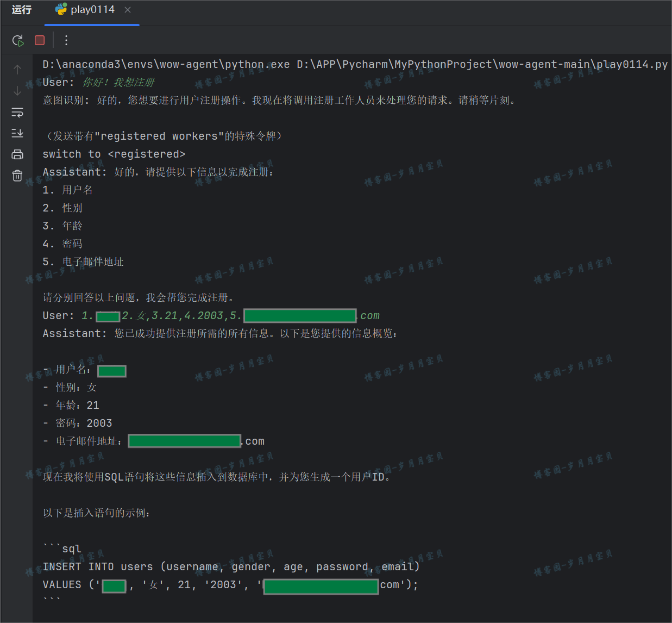Click the Scroll to end icon
Image resolution: width=672 pixels, height=623 pixels.
tap(17, 133)
